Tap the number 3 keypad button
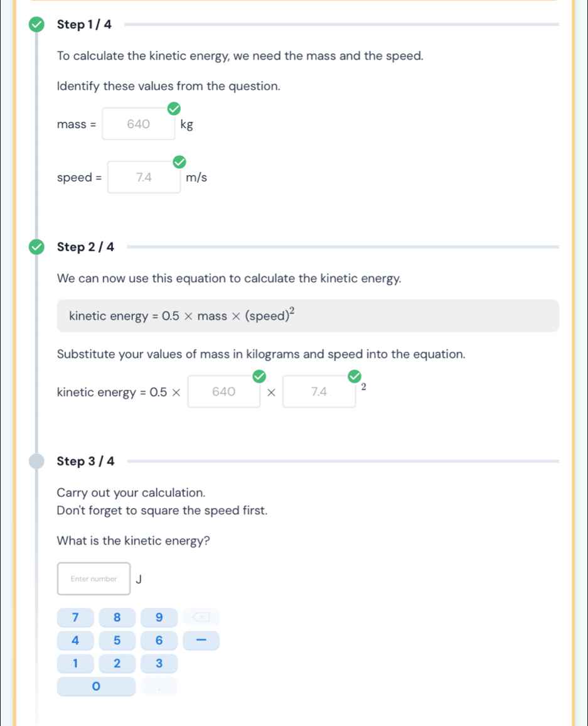Screen dimensions: 588x726 pyautogui.click(x=159, y=663)
